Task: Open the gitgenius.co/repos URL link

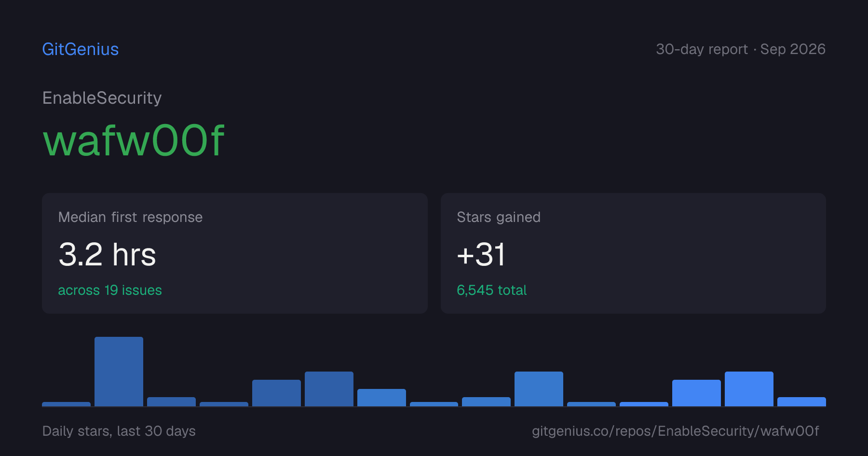Action: click(675, 431)
